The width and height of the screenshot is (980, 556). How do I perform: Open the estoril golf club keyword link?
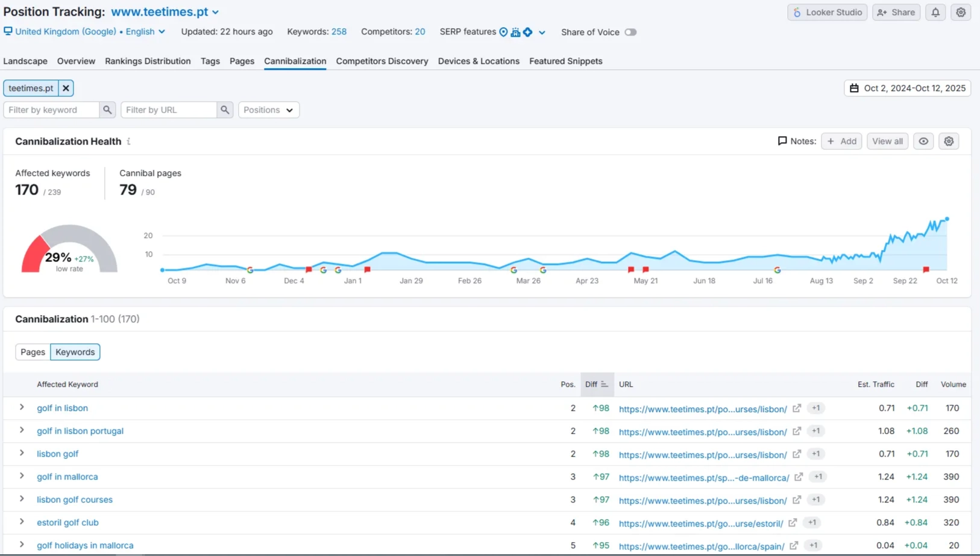click(x=67, y=522)
